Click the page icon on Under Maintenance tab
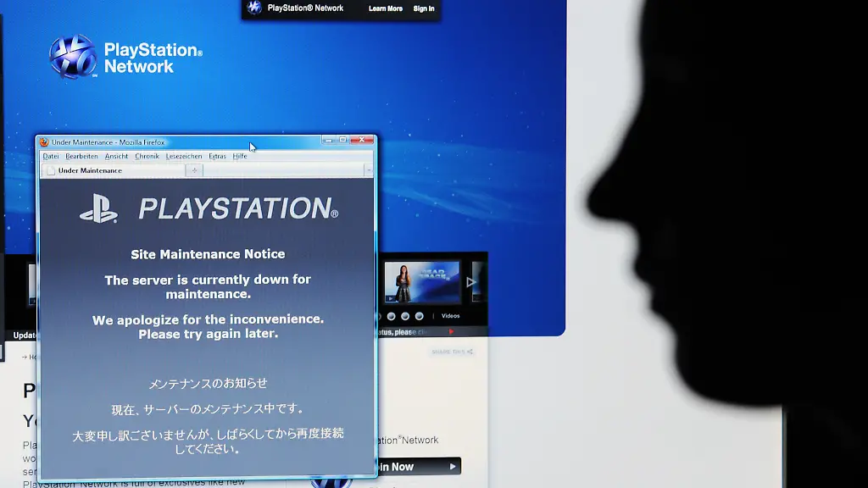Screen dimensions: 868x488 (x=50, y=170)
